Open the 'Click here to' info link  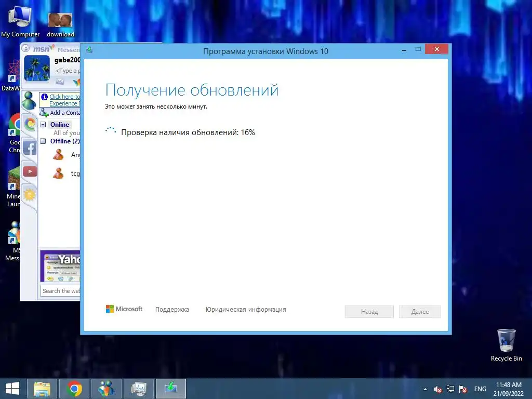pyautogui.click(x=64, y=97)
